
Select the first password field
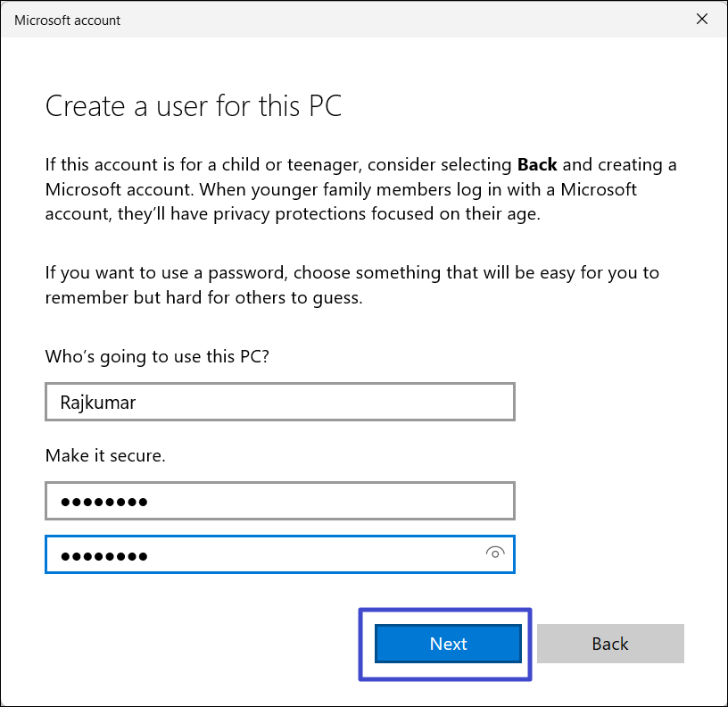pyautogui.click(x=280, y=501)
